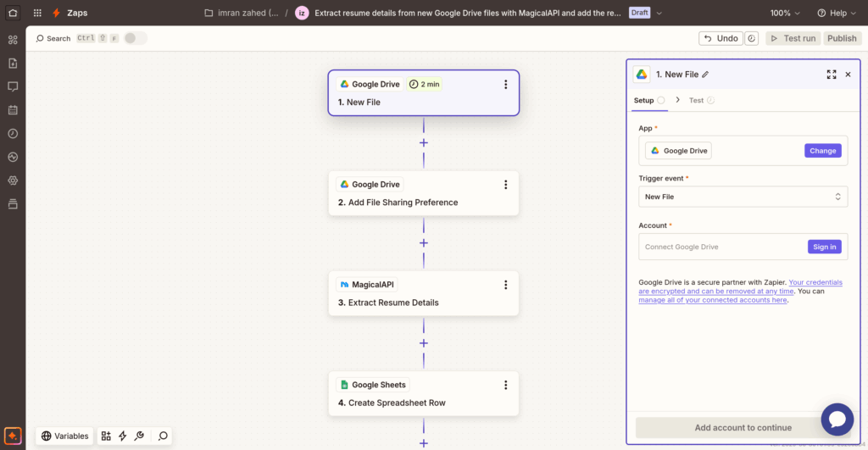Open menu for Create Spreadsheet Row step

click(x=505, y=385)
